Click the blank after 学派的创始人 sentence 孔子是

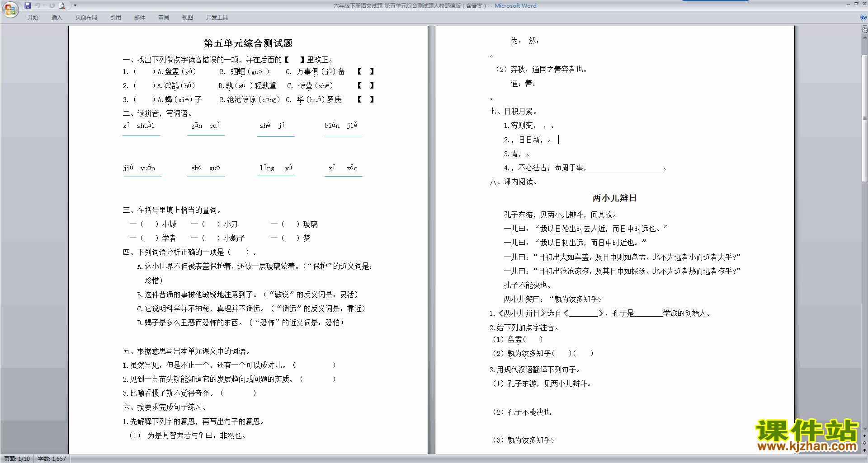(x=648, y=314)
